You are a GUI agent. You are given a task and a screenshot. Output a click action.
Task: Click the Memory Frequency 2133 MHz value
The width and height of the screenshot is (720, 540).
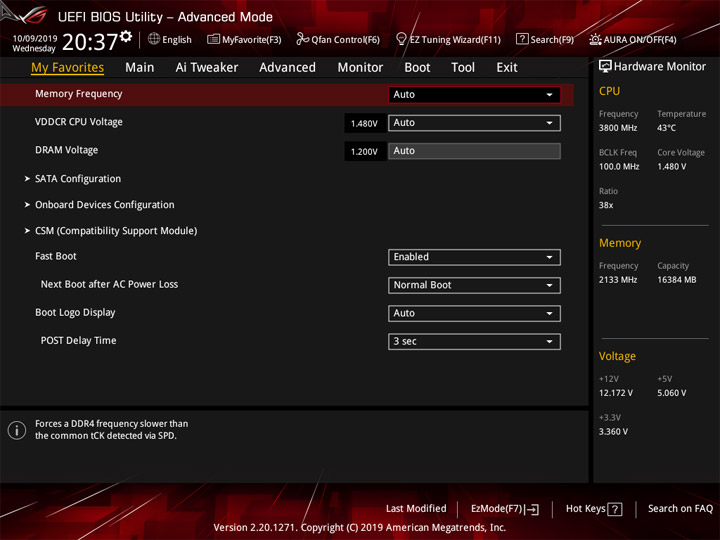point(618,280)
